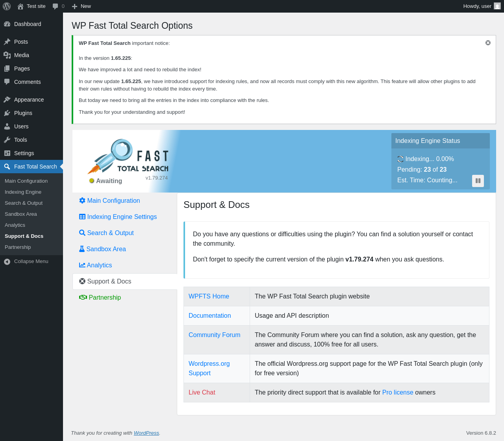The width and height of the screenshot is (504, 441).
Task: Open the Wordpress.org Support link
Action: [209, 369]
